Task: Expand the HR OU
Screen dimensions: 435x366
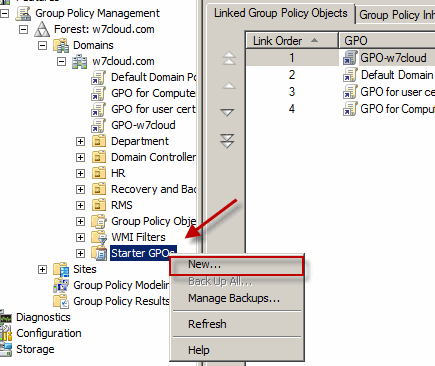Action: click(80, 173)
